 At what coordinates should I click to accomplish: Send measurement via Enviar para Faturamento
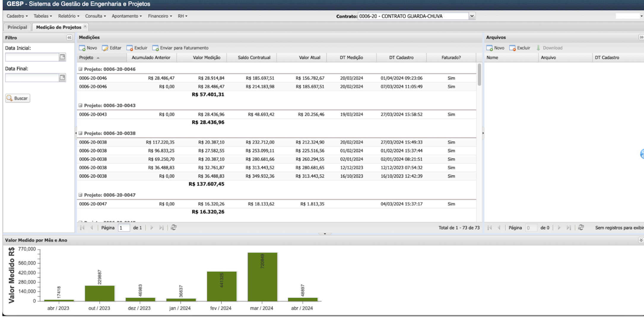(x=180, y=48)
